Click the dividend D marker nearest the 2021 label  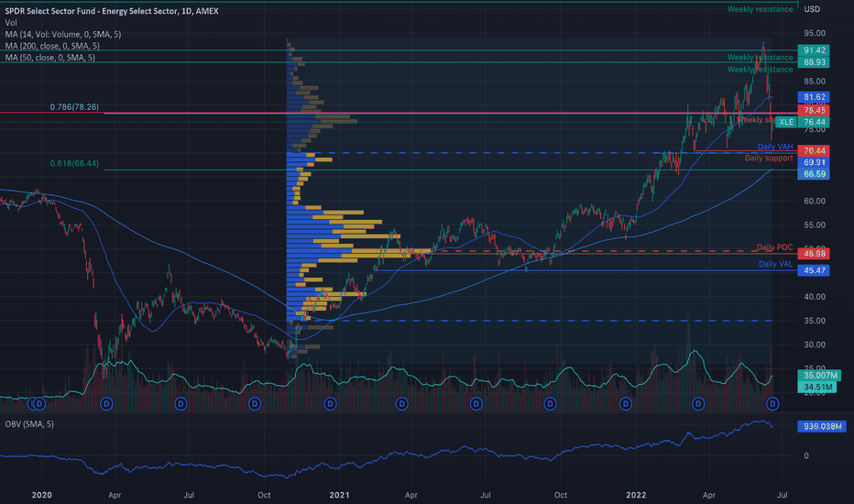pyautogui.click(x=330, y=404)
